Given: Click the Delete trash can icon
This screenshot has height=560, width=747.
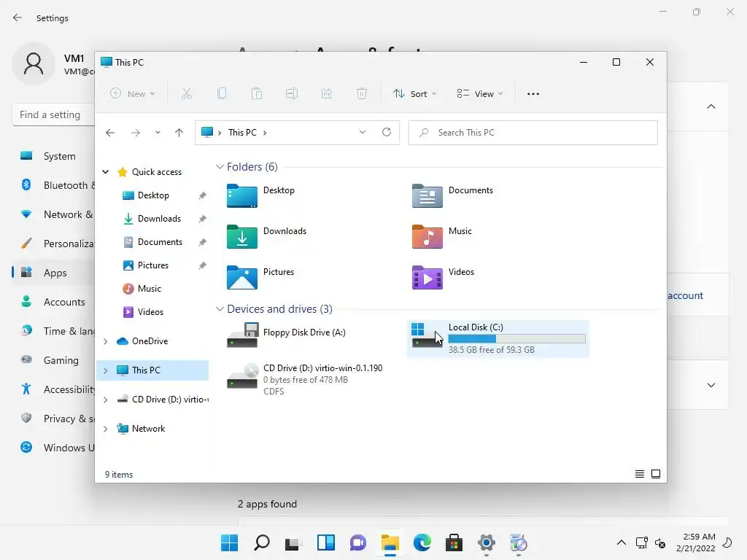Looking at the screenshot, I should click(x=362, y=93).
